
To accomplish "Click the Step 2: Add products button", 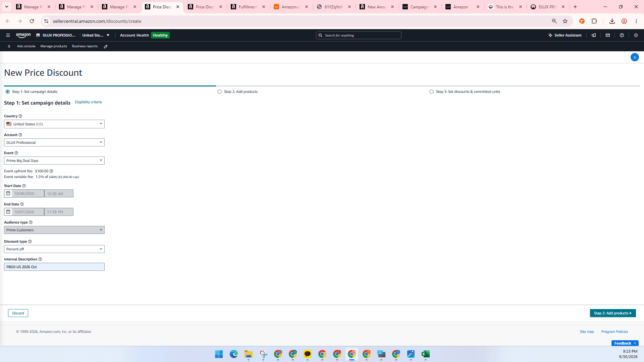I will tap(613, 313).
